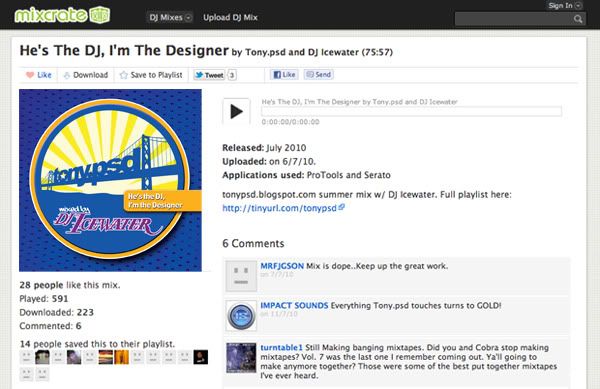Open MRFJGSON's profile link
This screenshot has height=389, width=600.
coord(282,266)
